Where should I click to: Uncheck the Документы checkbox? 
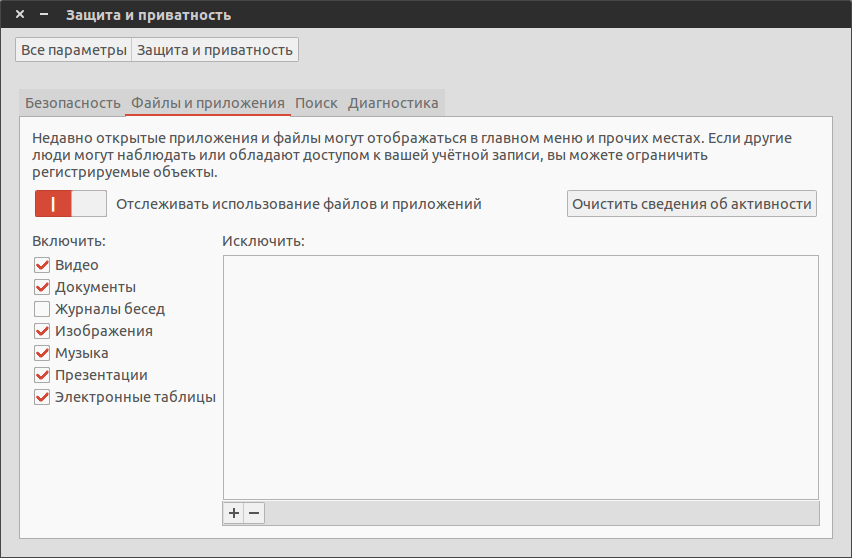point(42,287)
